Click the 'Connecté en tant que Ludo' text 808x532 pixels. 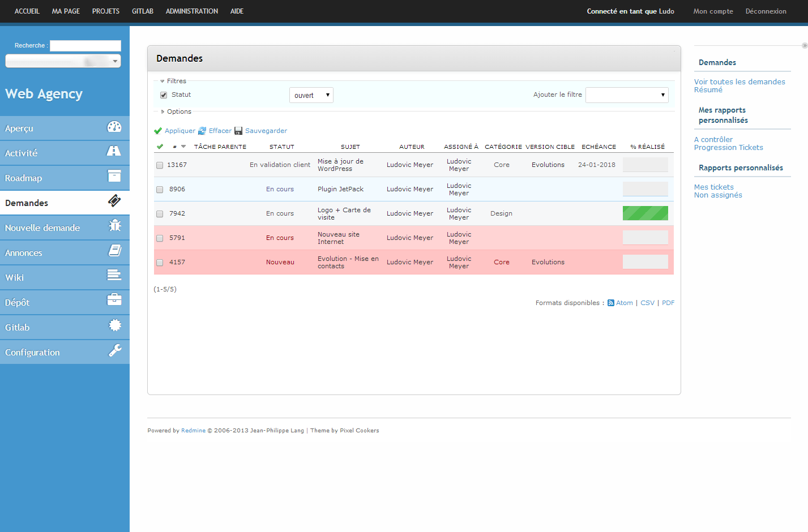[x=631, y=11]
